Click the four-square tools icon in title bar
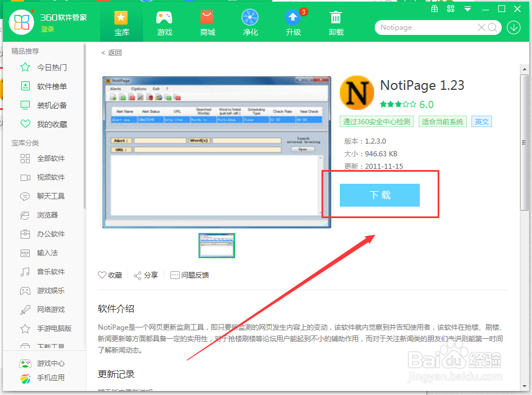Screen dimensions: 532x395 (x=451, y=9)
